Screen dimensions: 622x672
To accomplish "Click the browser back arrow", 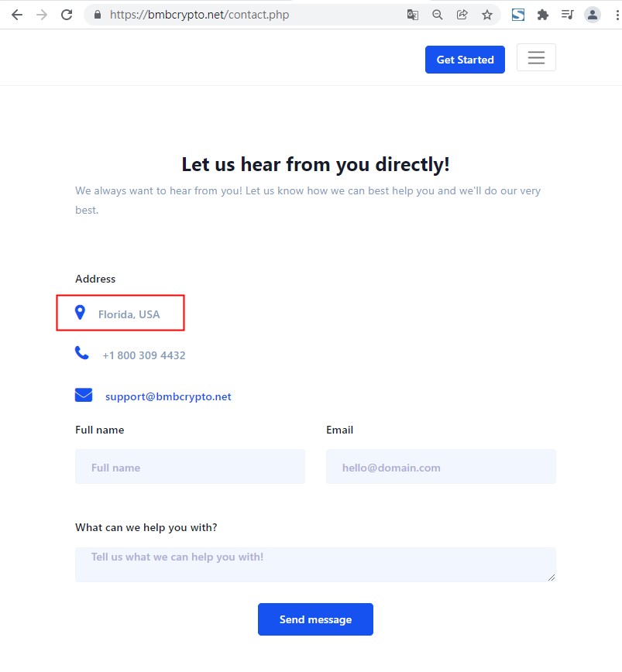I will [16, 15].
